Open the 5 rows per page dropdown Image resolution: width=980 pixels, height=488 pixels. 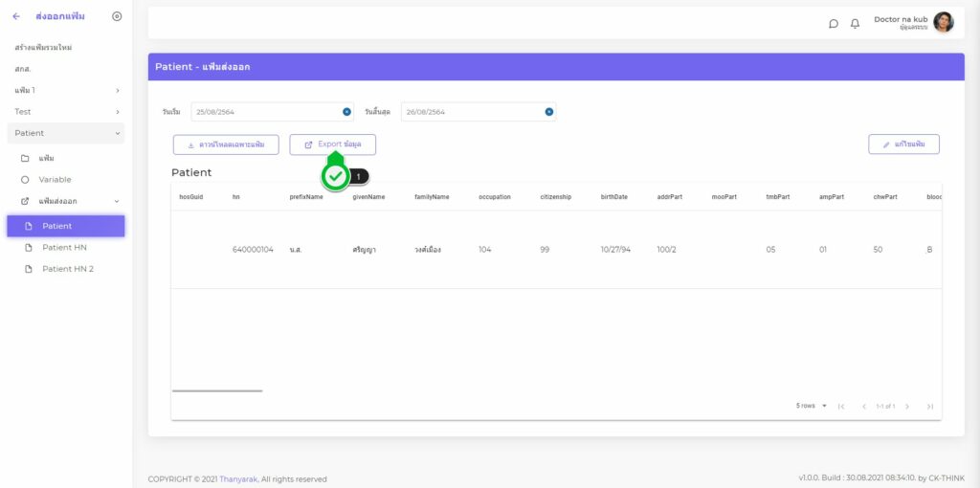(812, 406)
